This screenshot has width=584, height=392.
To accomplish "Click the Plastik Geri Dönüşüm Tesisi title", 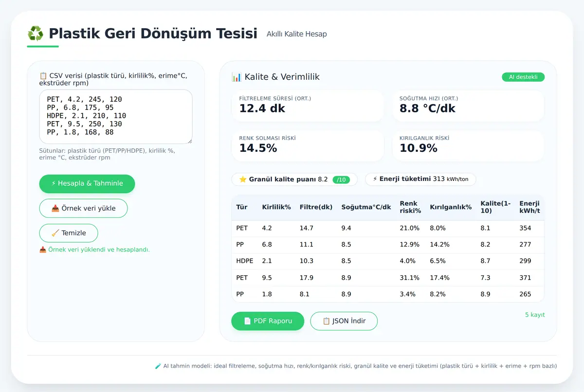I will pos(153,34).
